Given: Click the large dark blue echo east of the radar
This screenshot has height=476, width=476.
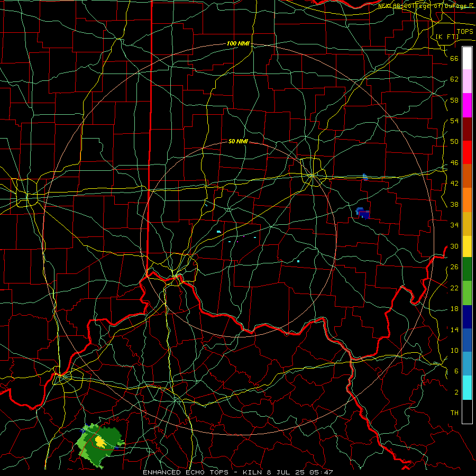Looking at the screenshot, I should 363,213.
